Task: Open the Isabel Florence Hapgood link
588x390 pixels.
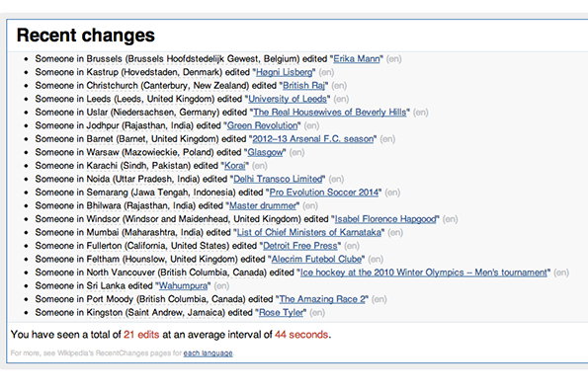Action: tap(385, 219)
